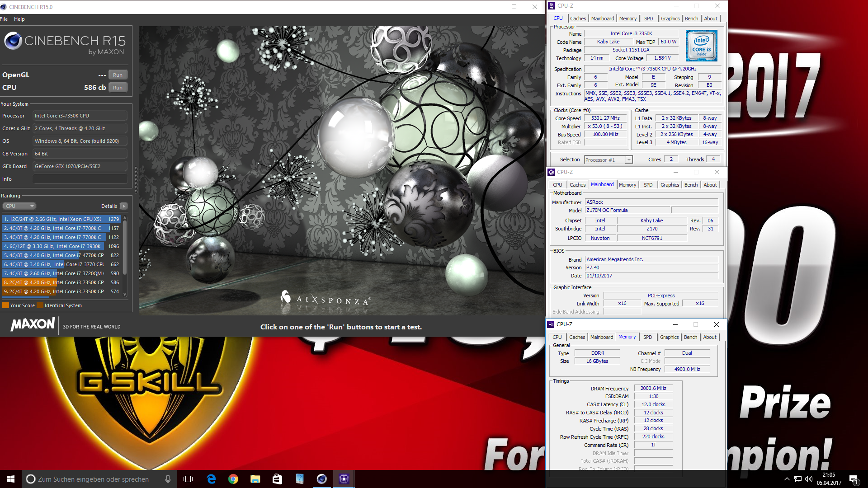Click the Cortana search circle icon

(x=31, y=479)
